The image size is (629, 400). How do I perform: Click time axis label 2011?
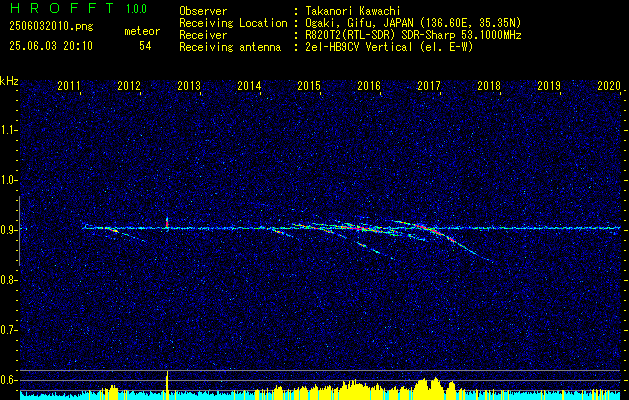[x=69, y=85]
